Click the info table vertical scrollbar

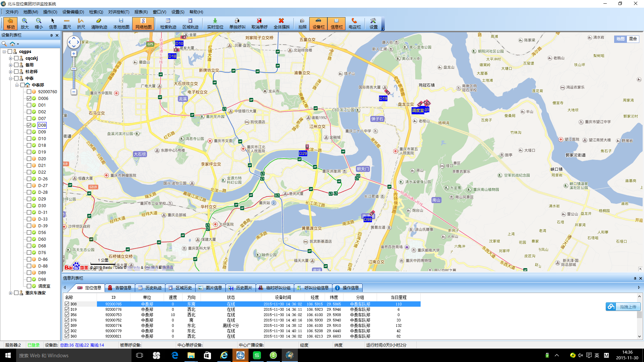point(639,317)
